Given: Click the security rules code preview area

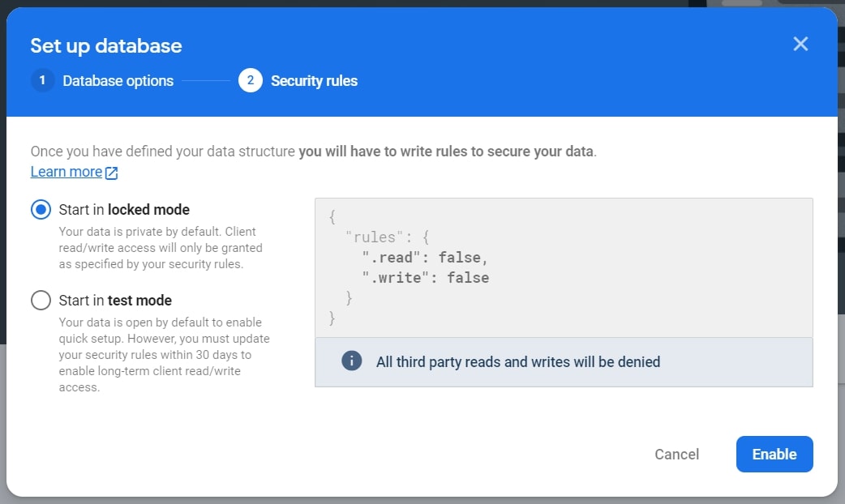Looking at the screenshot, I should [564, 267].
